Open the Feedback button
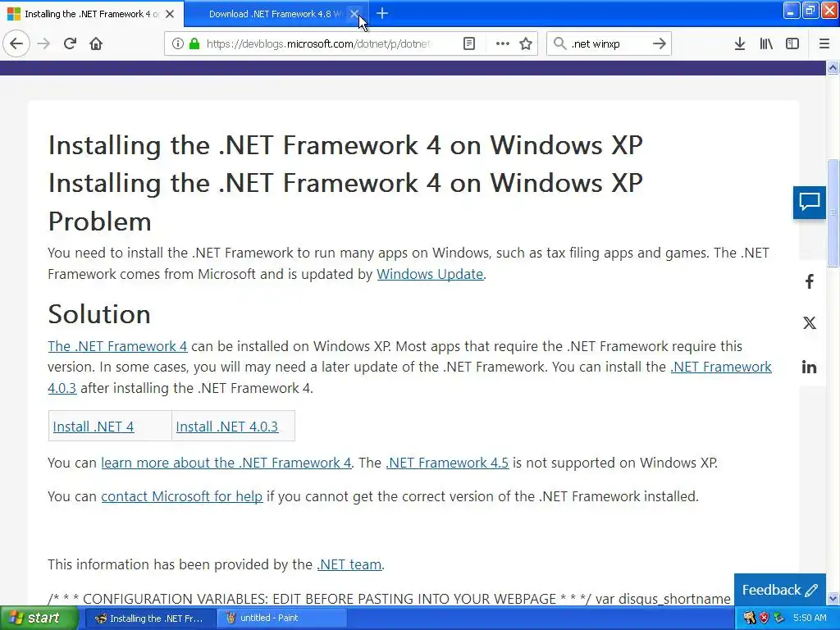Viewport: 840px width, 630px height. (780, 590)
